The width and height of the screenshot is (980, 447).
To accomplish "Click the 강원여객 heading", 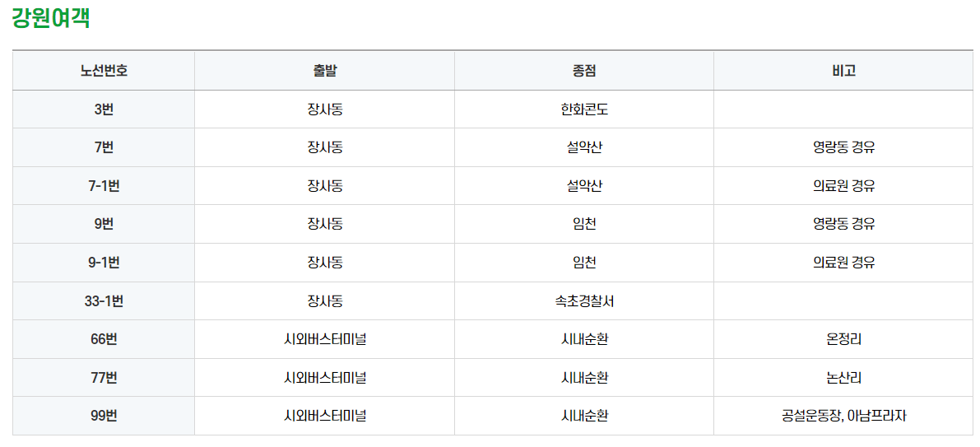I will 51,19.
